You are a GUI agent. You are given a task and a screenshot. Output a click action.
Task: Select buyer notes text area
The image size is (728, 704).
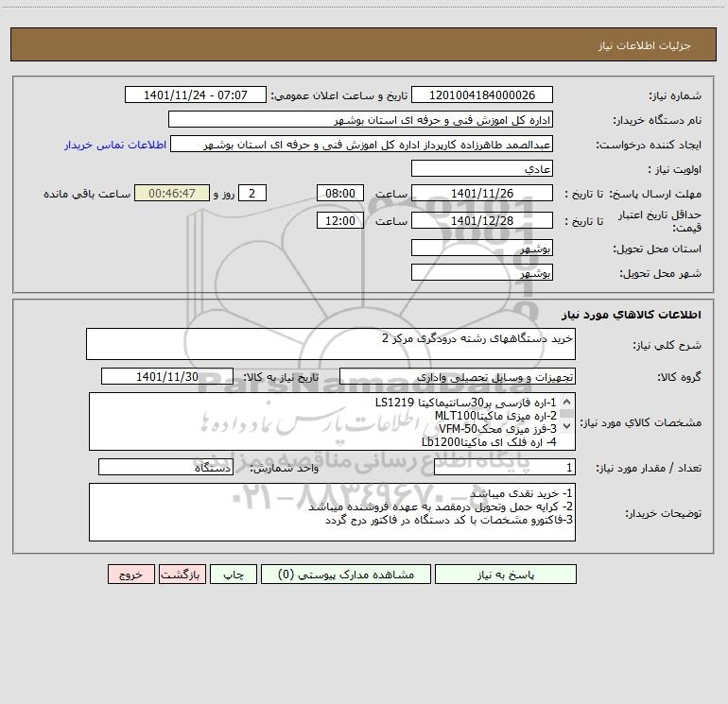coord(332,512)
